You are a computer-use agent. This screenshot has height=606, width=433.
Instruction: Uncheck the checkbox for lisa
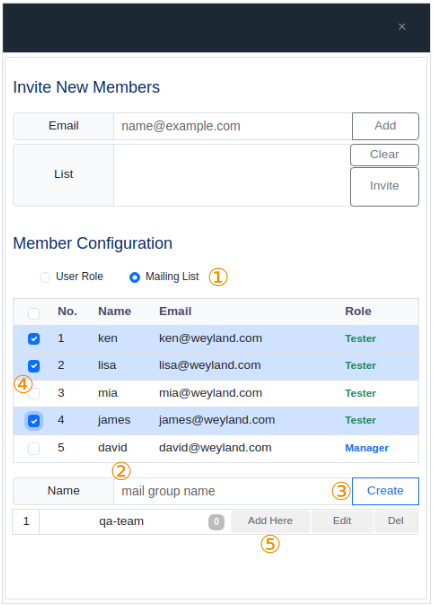34,366
